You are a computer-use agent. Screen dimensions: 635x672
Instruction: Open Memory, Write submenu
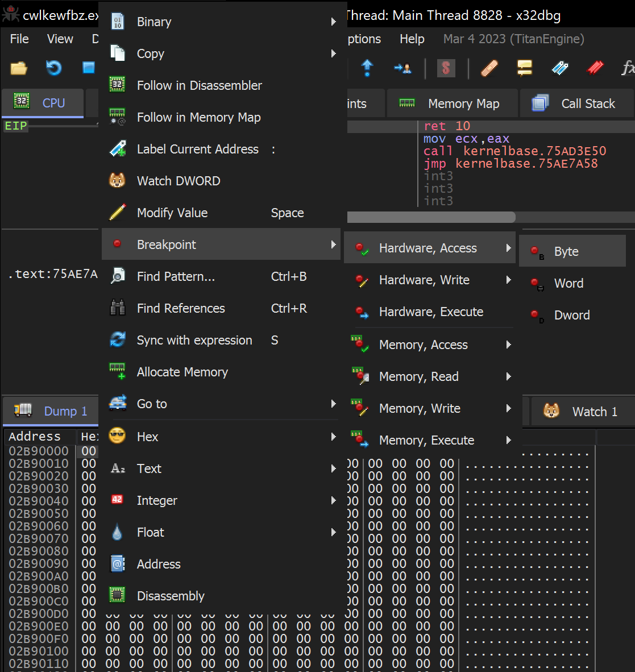pyautogui.click(x=430, y=408)
